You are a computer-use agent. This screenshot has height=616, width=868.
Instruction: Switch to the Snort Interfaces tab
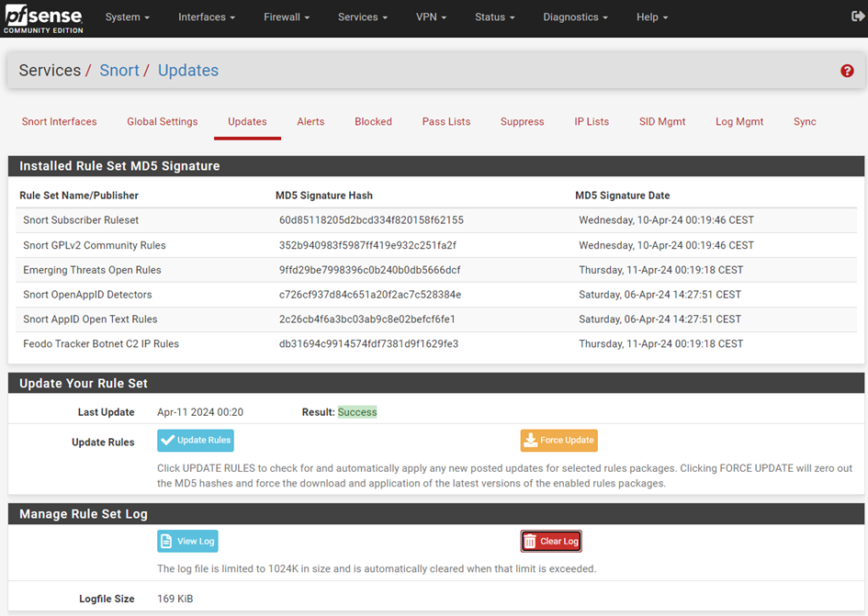(x=59, y=122)
